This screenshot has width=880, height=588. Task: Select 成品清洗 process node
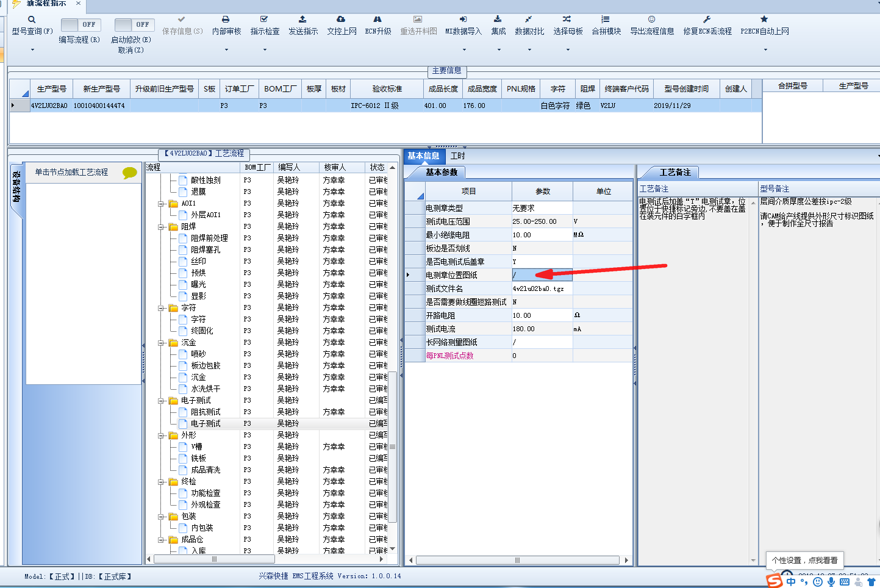[206, 470]
